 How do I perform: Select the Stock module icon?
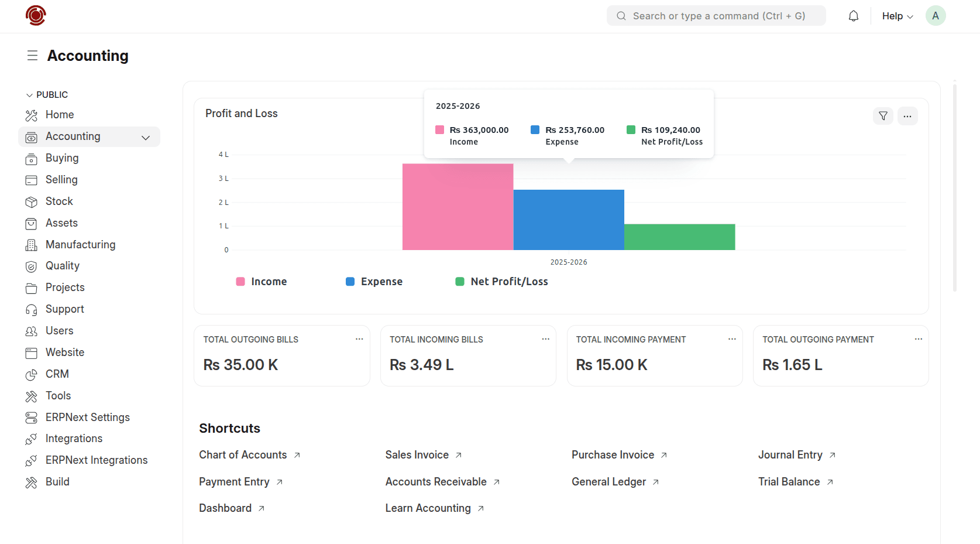[32, 201]
